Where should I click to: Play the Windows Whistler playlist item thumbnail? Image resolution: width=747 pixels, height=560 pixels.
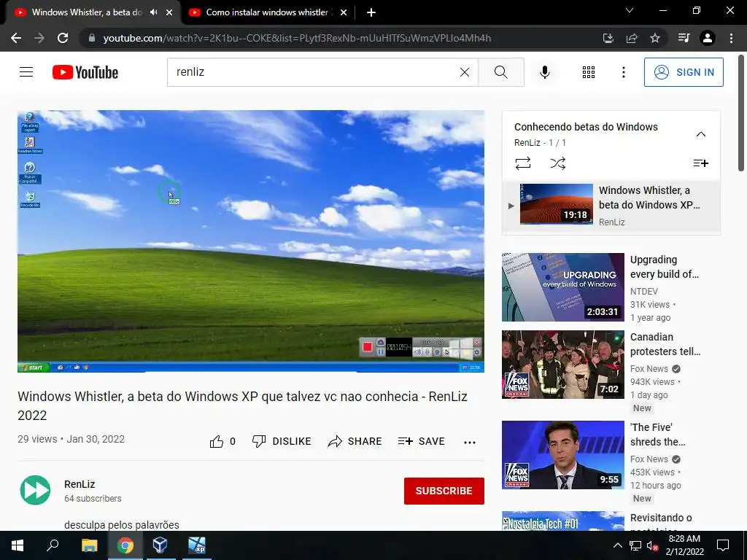pyautogui.click(x=557, y=204)
